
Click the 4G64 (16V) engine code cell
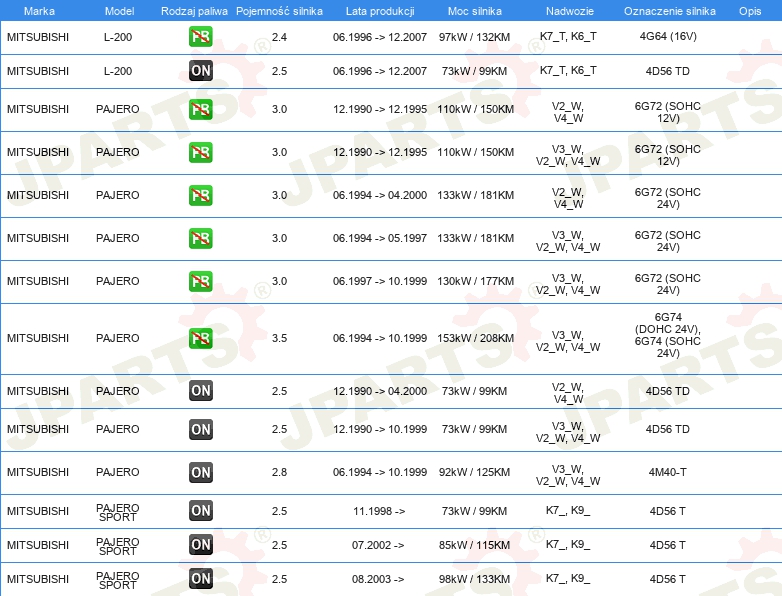[667, 37]
